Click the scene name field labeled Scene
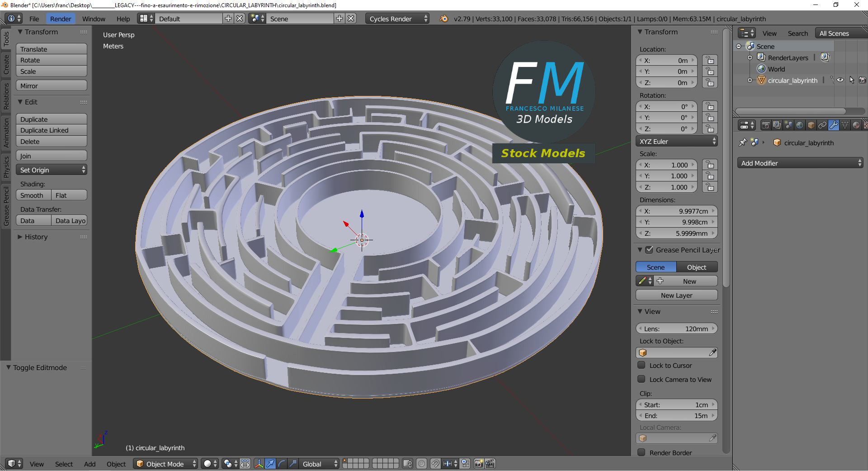 pyautogui.click(x=301, y=19)
